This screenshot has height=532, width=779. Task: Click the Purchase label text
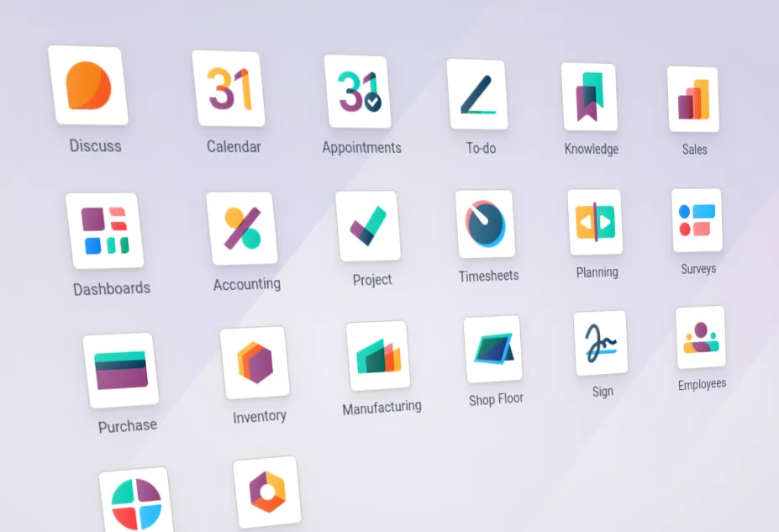(x=128, y=426)
